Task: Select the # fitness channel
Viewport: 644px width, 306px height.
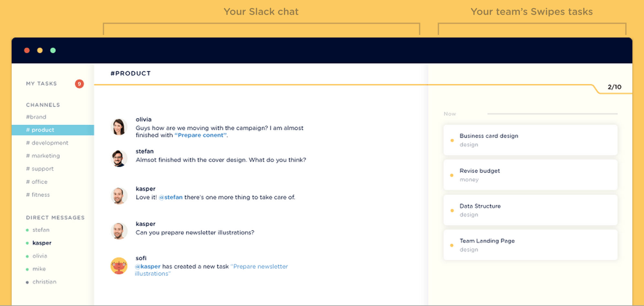Action: point(38,195)
